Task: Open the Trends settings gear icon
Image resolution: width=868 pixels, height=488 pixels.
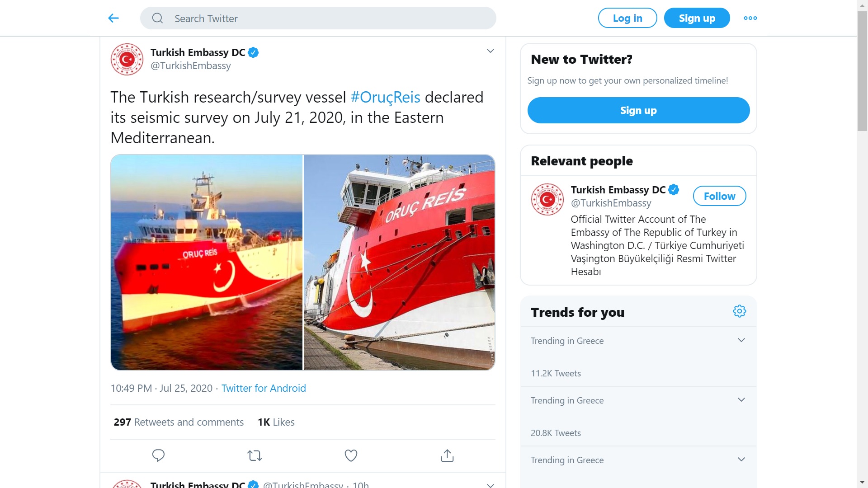Action: coord(740,311)
